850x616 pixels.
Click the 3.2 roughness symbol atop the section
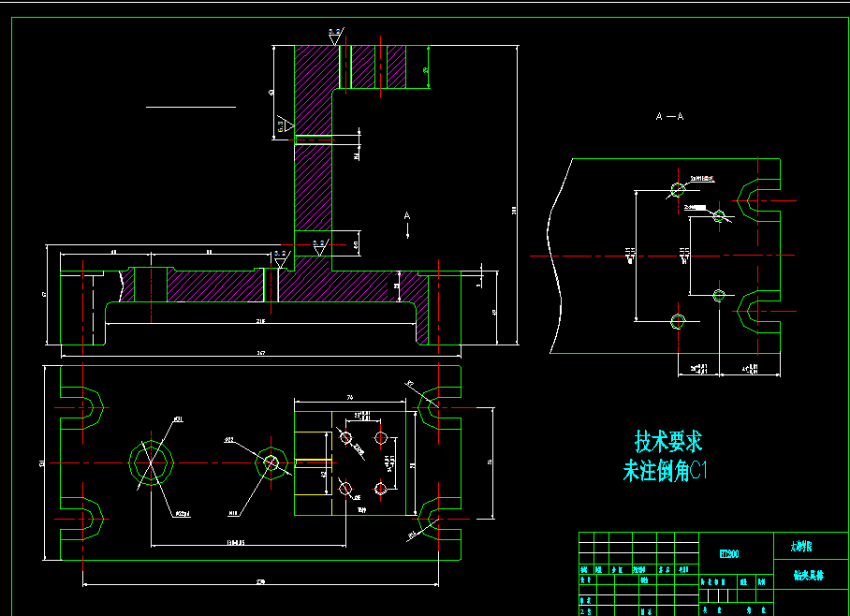335,36
